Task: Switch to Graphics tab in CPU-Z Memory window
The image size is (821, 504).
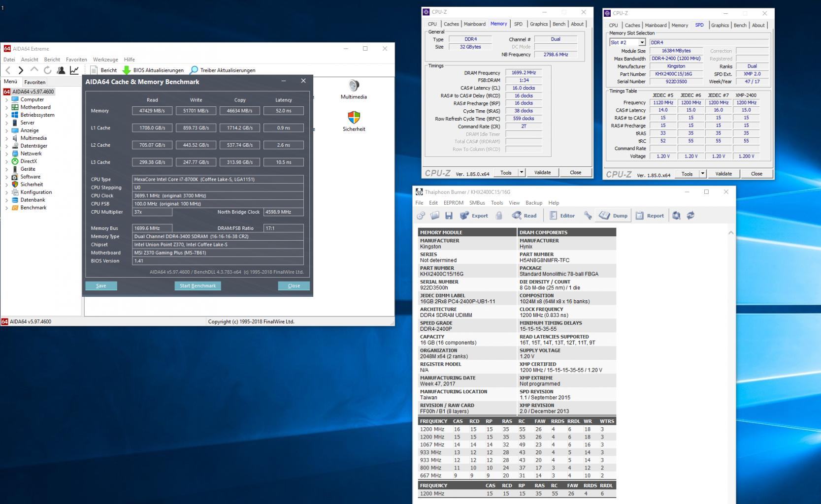Action: (x=539, y=24)
